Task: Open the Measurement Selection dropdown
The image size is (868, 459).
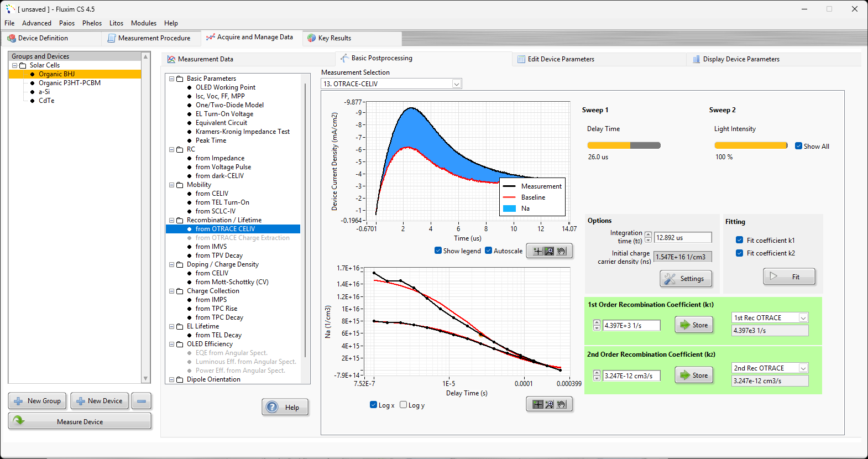Action: tap(457, 84)
